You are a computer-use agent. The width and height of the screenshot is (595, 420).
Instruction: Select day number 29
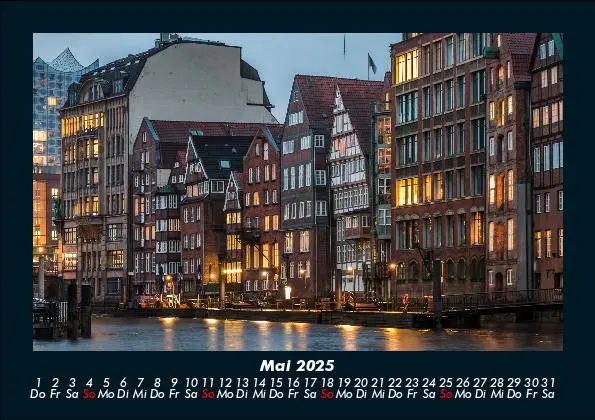coord(514,382)
